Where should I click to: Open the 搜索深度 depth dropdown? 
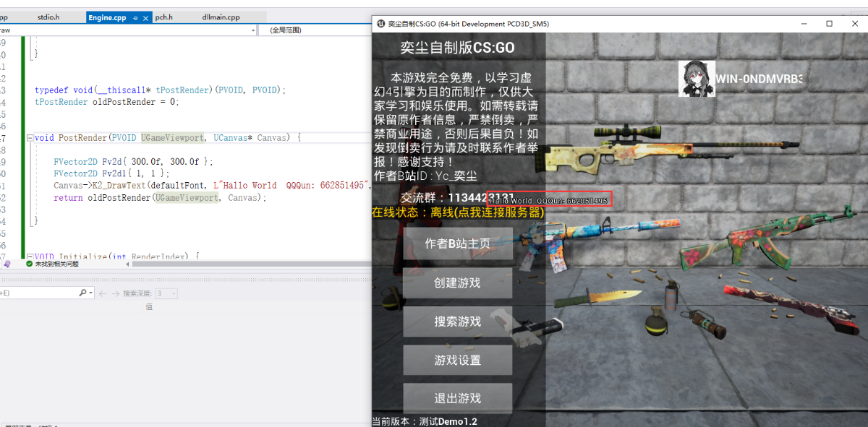click(166, 293)
